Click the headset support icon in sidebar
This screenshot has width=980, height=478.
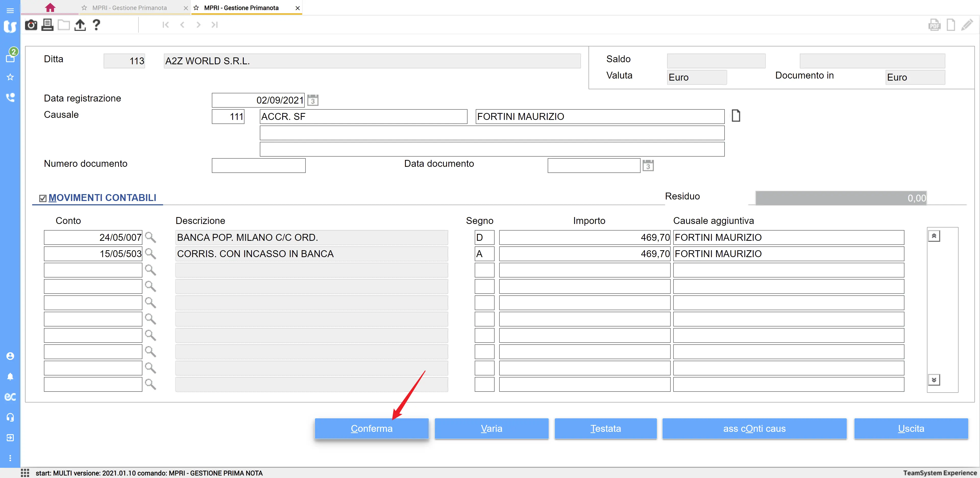[x=10, y=417]
